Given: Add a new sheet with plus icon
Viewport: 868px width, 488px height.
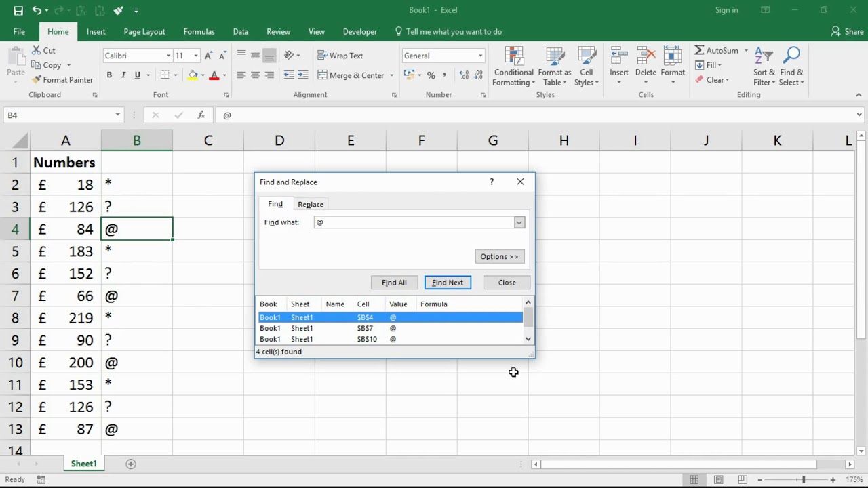Looking at the screenshot, I should click(x=131, y=464).
